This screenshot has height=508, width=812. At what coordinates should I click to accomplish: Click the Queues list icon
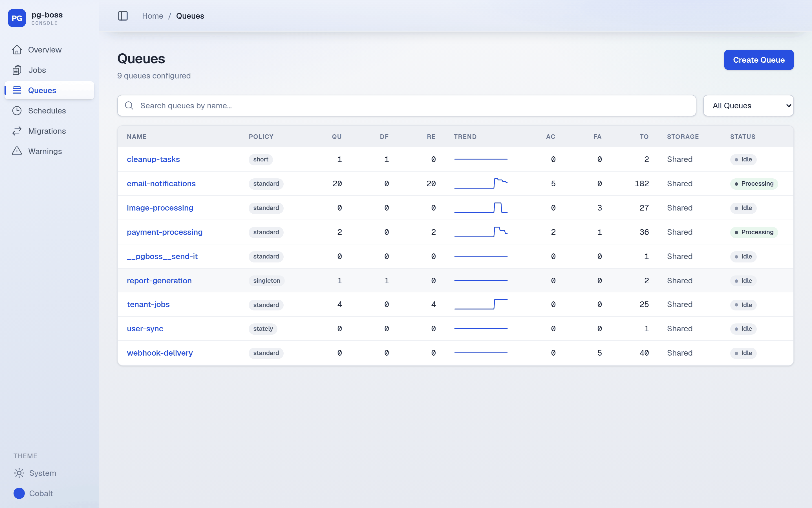point(17,90)
